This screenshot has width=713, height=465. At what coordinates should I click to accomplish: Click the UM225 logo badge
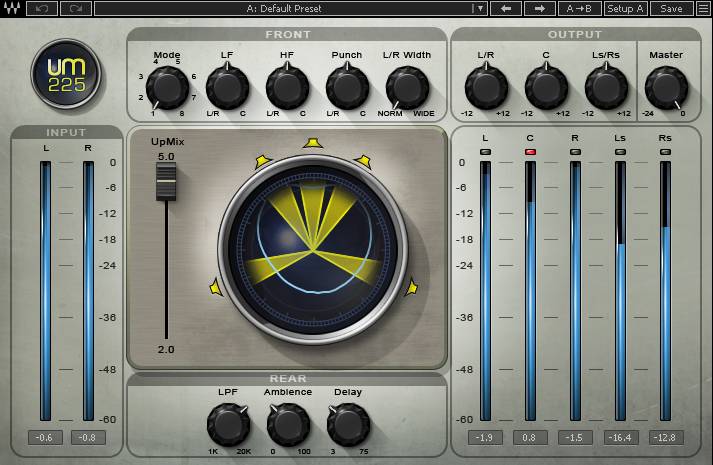[x=66, y=74]
